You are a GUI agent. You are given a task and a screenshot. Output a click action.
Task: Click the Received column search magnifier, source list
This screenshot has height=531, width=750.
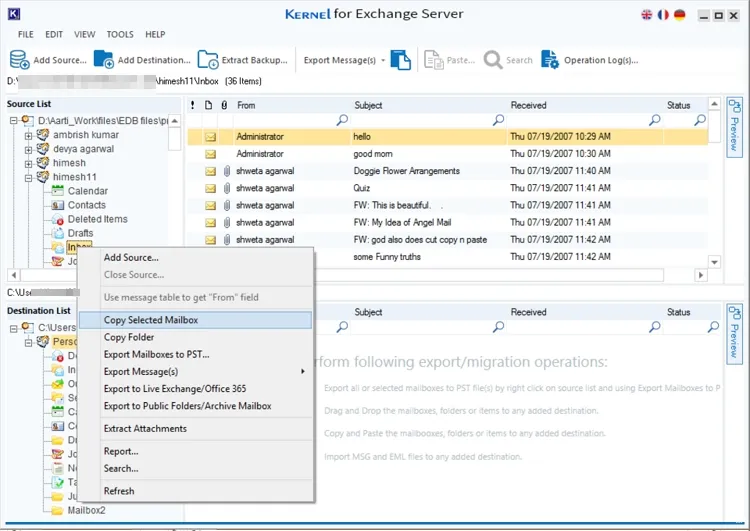tap(654, 120)
